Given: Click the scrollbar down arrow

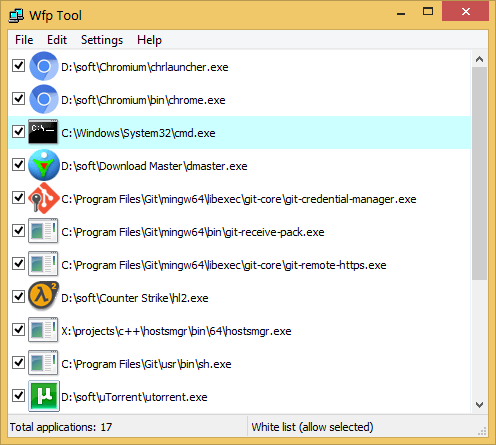Looking at the screenshot, I should point(479,405).
